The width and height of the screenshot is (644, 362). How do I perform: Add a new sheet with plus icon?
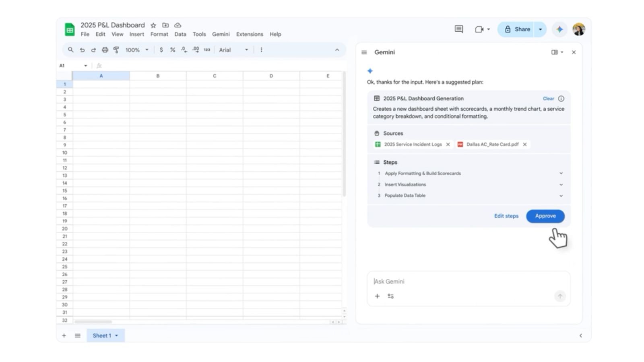tap(64, 335)
